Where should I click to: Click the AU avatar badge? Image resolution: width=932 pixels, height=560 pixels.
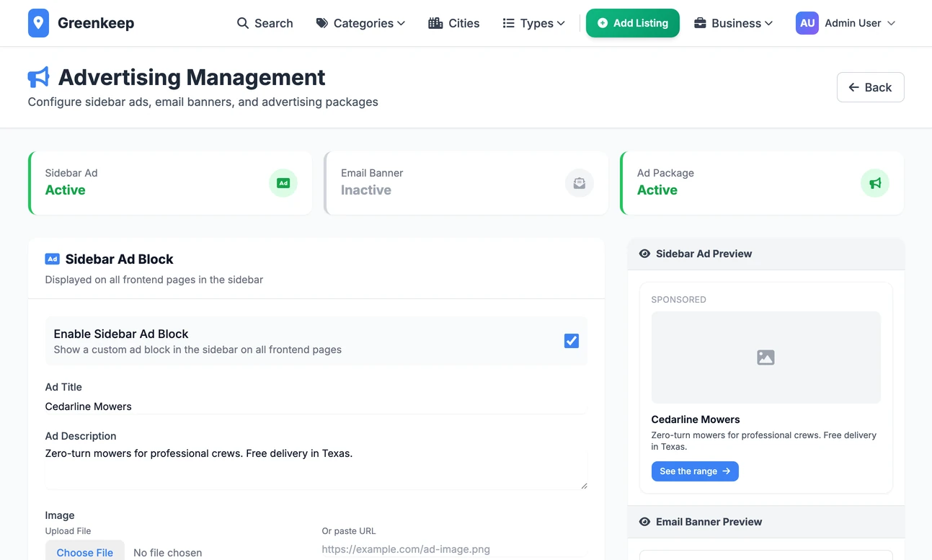(x=807, y=23)
